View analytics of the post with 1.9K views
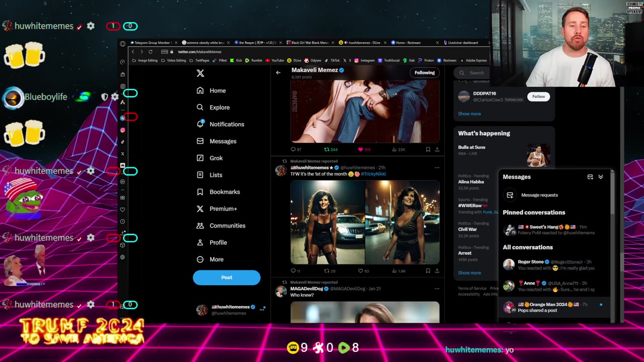Viewport: 644px width, 362px height. click(x=398, y=271)
